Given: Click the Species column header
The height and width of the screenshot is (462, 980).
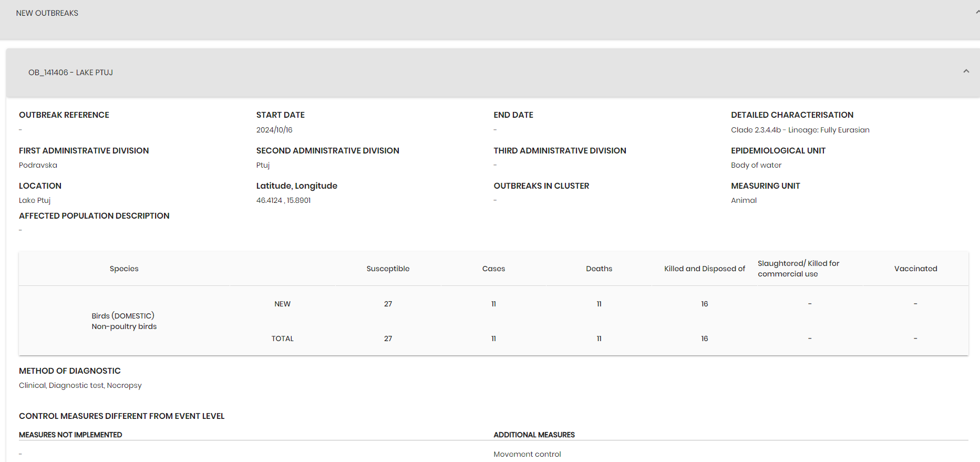Looking at the screenshot, I should click(x=124, y=269).
